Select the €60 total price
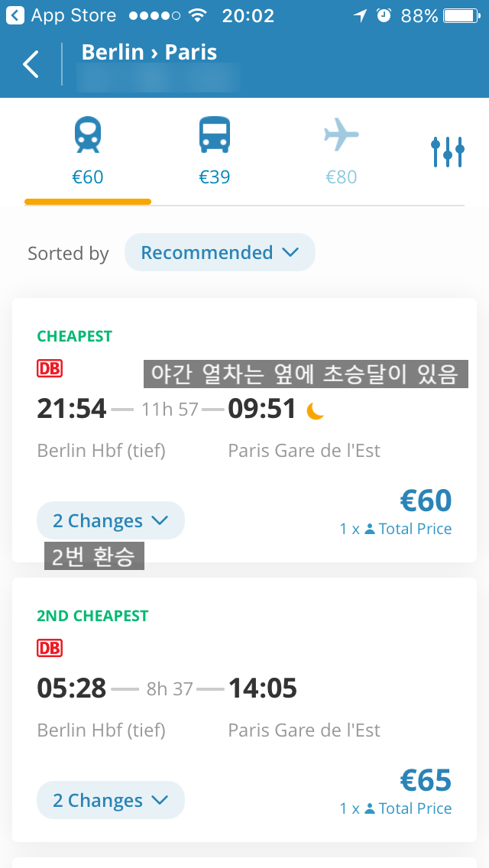The width and height of the screenshot is (489, 868). tap(426, 501)
